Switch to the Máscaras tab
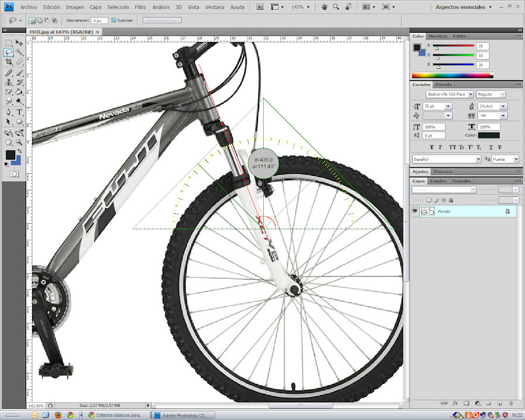The height and width of the screenshot is (420, 525). (443, 171)
